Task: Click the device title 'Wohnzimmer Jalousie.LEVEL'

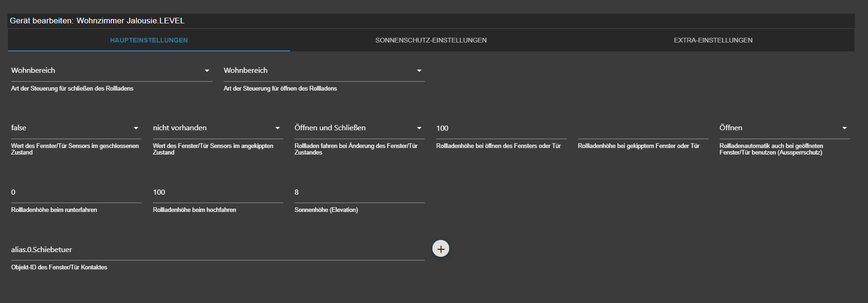Action: click(x=130, y=21)
